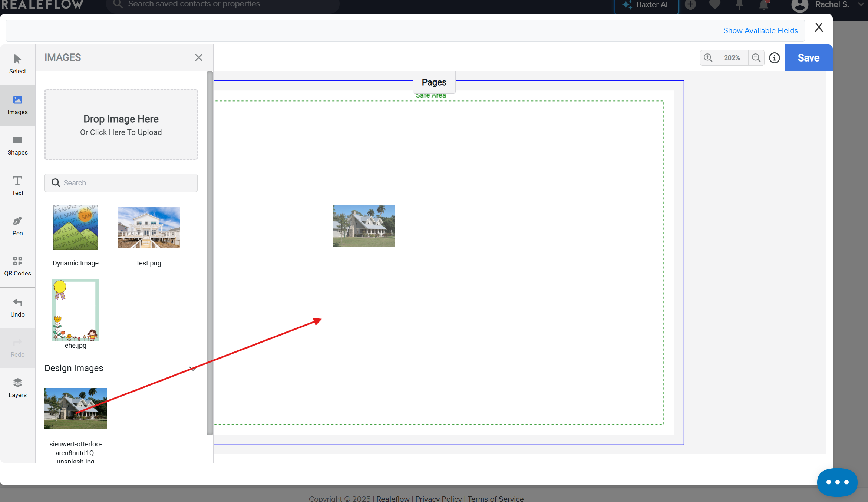The height and width of the screenshot is (502, 868).
Task: Open the Layers panel
Action: [x=17, y=388]
